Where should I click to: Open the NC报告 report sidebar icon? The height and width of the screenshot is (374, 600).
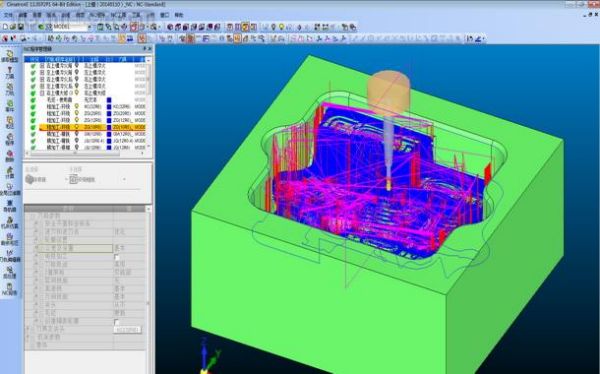pyautogui.click(x=10, y=289)
